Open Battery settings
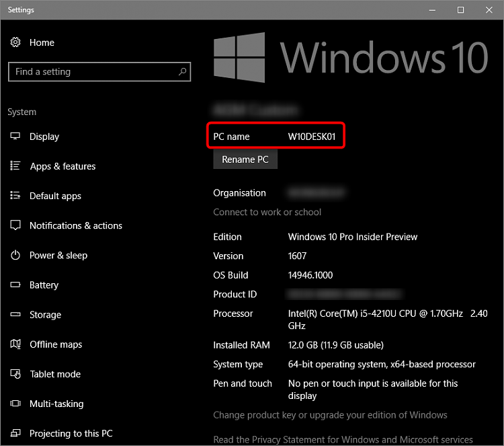The width and height of the screenshot is (504, 446). pyautogui.click(x=44, y=285)
